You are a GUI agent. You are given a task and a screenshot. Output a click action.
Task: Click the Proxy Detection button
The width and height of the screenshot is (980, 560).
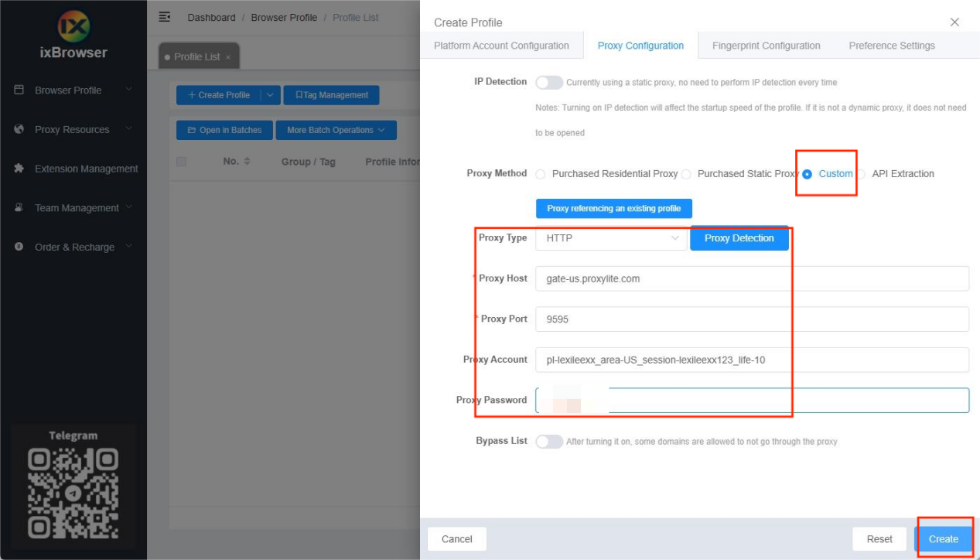click(739, 238)
